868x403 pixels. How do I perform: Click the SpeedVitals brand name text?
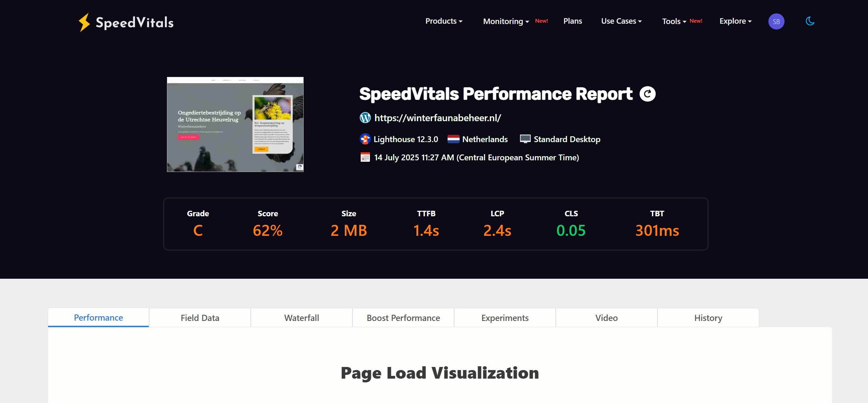[x=135, y=23]
